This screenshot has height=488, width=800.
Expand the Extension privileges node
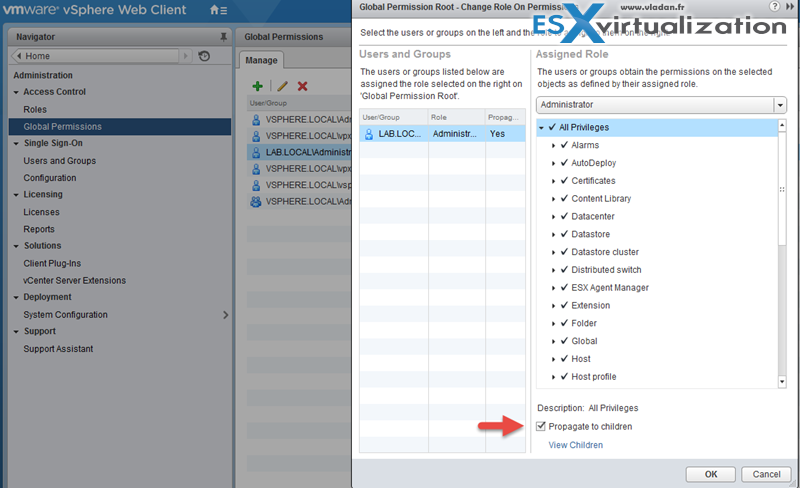[x=554, y=306]
